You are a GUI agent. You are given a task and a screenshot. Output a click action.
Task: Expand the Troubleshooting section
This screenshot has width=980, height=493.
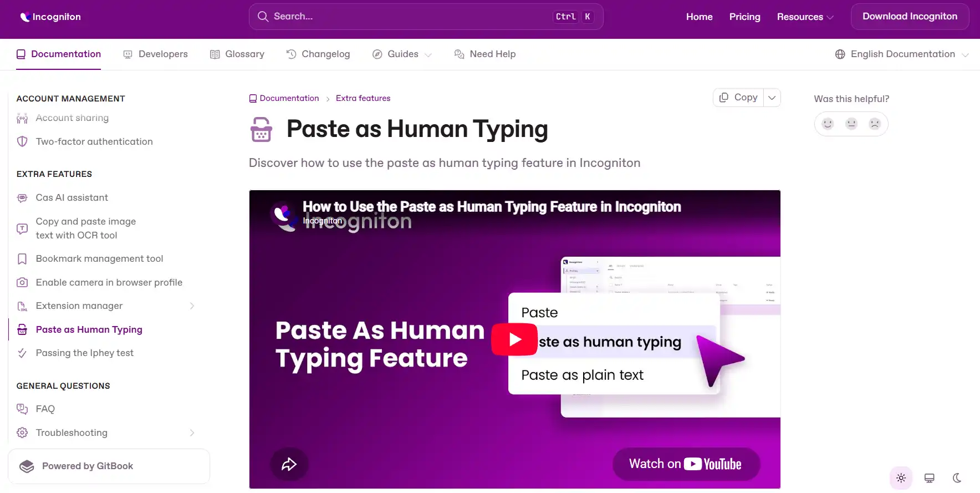point(192,433)
